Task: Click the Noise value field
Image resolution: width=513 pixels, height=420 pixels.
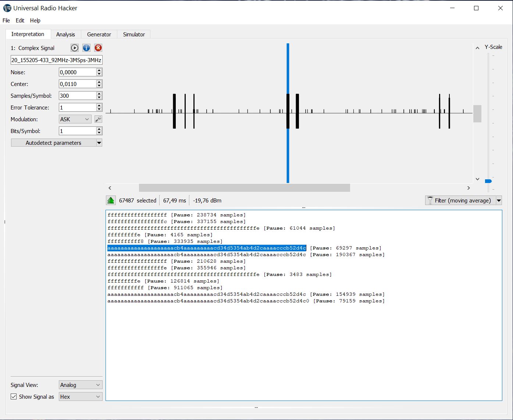Action: tap(77, 72)
